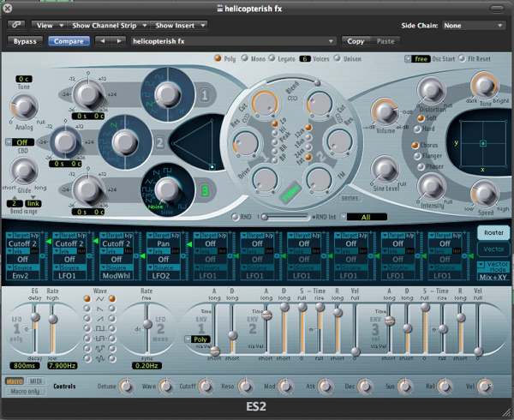The width and height of the screenshot is (514, 420).
Task: Toggle Oscillator 3 number button
Action: [x=205, y=190]
